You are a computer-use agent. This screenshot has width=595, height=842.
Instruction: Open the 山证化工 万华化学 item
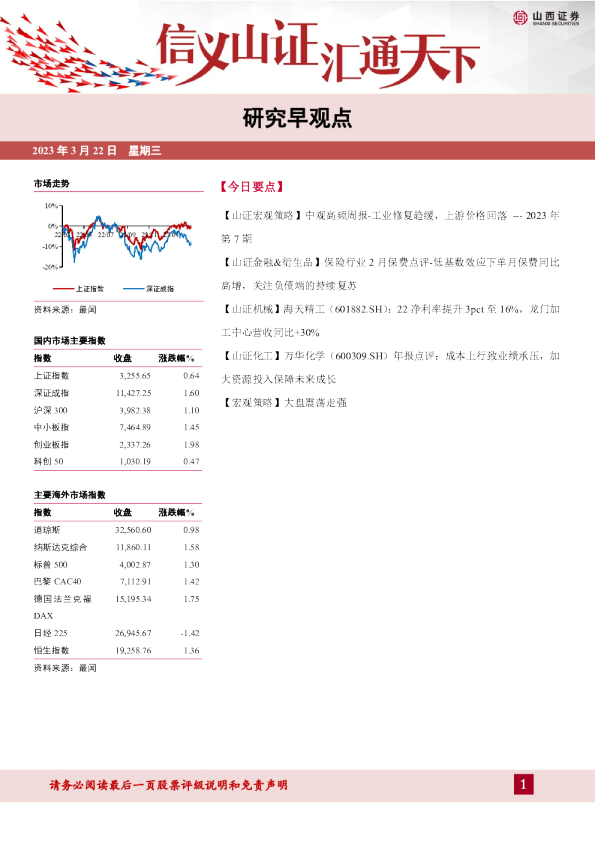pos(390,367)
